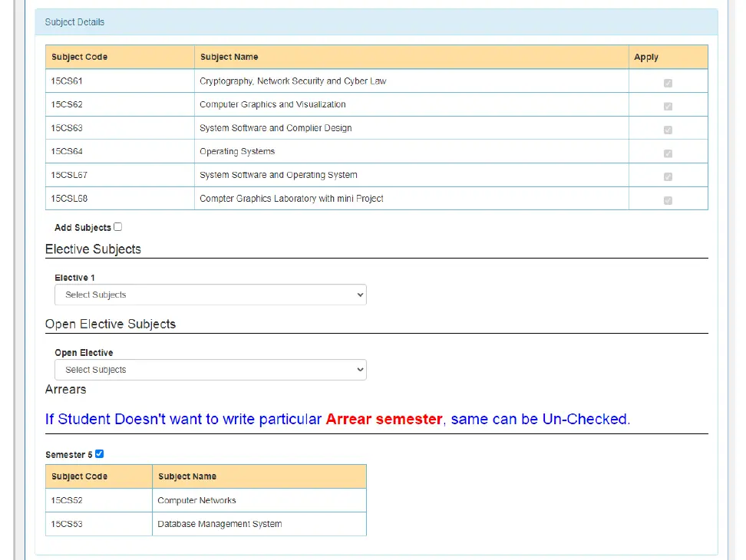Click the Elective Subjects heading
Image resolution: width=746 pixels, height=560 pixels.
(93, 249)
